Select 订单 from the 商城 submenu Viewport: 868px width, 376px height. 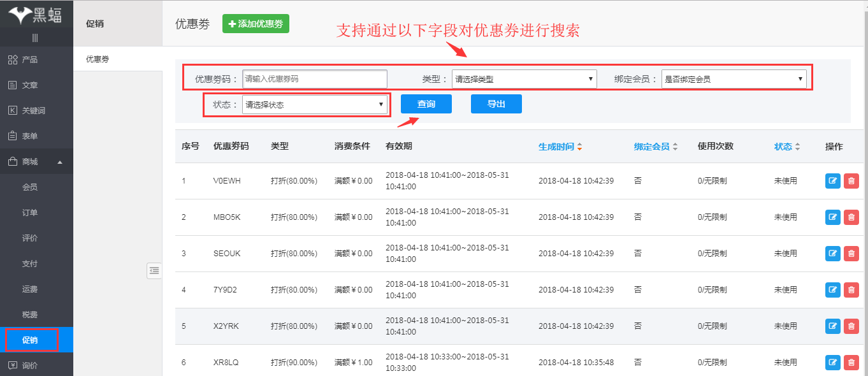coord(31,212)
